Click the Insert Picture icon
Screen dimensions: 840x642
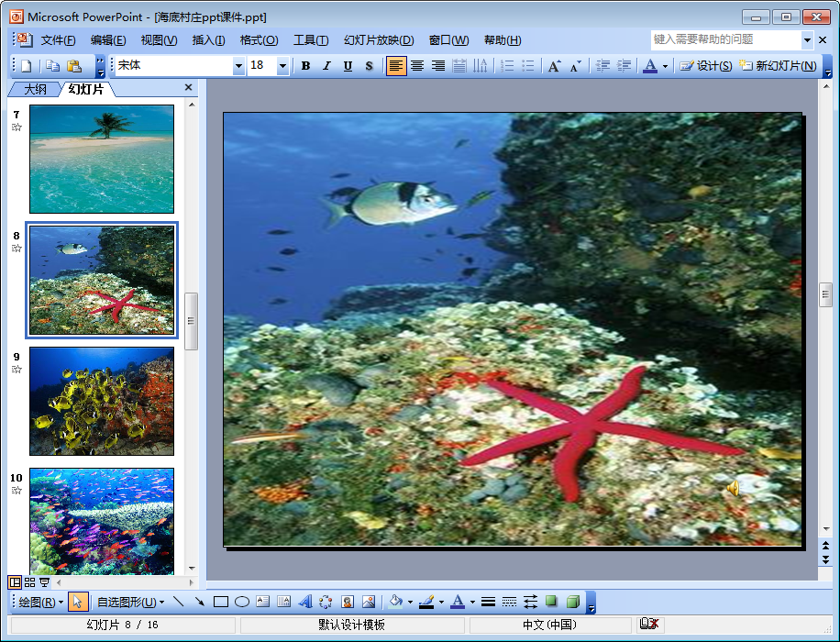coord(369,602)
